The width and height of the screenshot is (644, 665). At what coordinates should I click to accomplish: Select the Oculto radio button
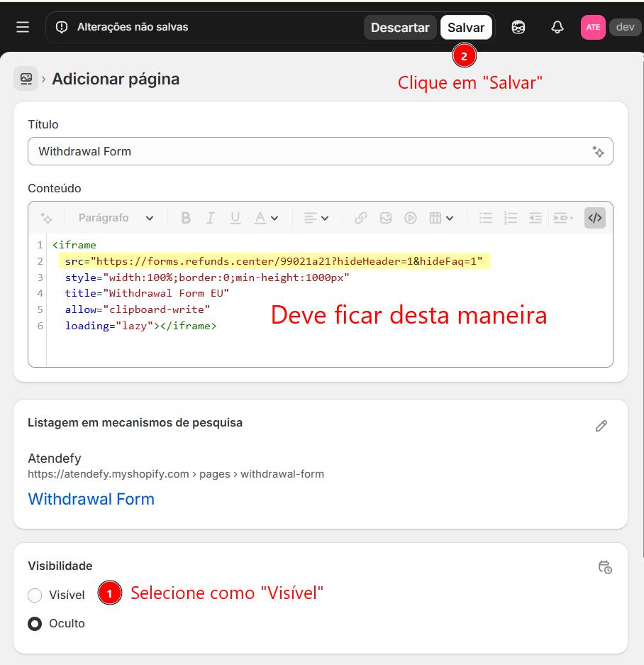35,623
